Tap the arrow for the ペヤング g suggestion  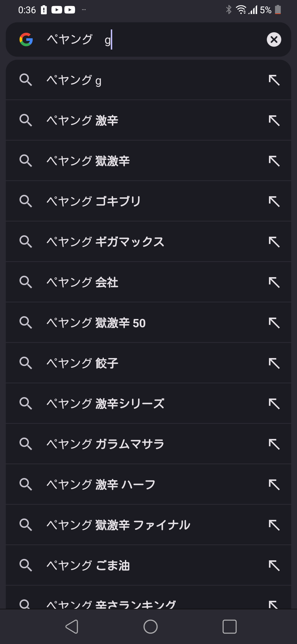pos(274,80)
